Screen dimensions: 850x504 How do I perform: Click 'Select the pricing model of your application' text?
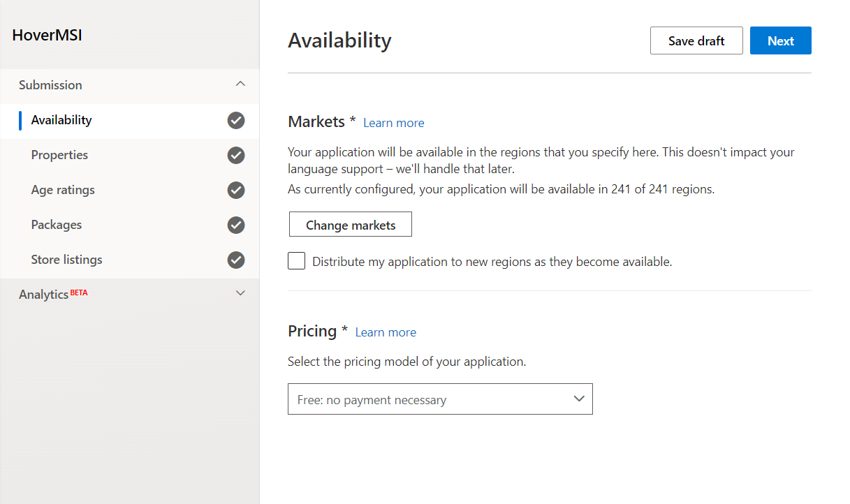pyautogui.click(x=406, y=362)
